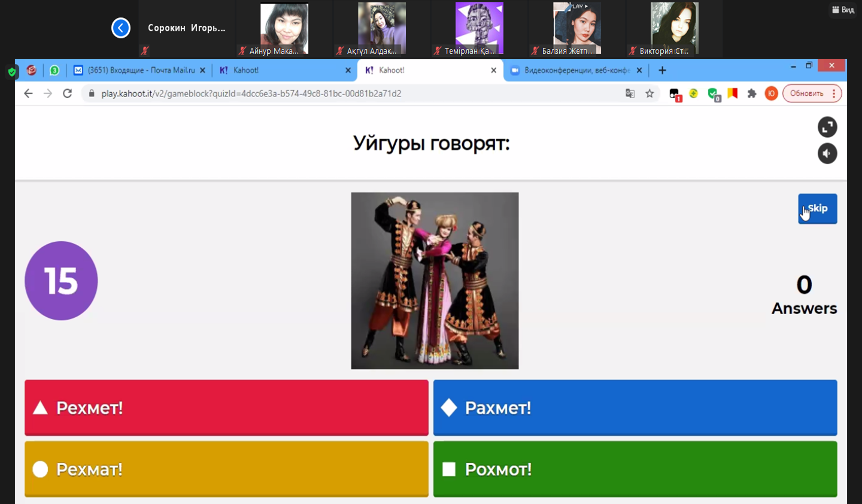Enter fullscreen mode in Kahoot
Viewport: 862px width, 504px height.
(x=827, y=127)
